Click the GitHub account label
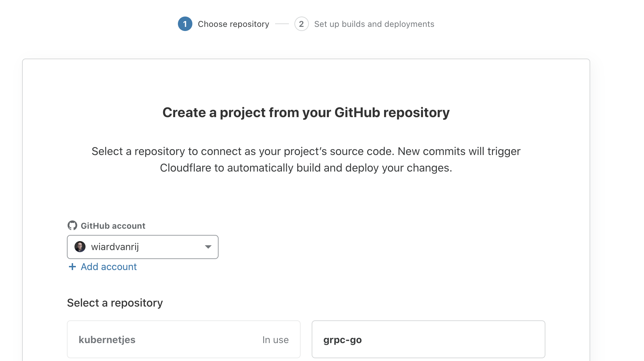 pyautogui.click(x=113, y=226)
